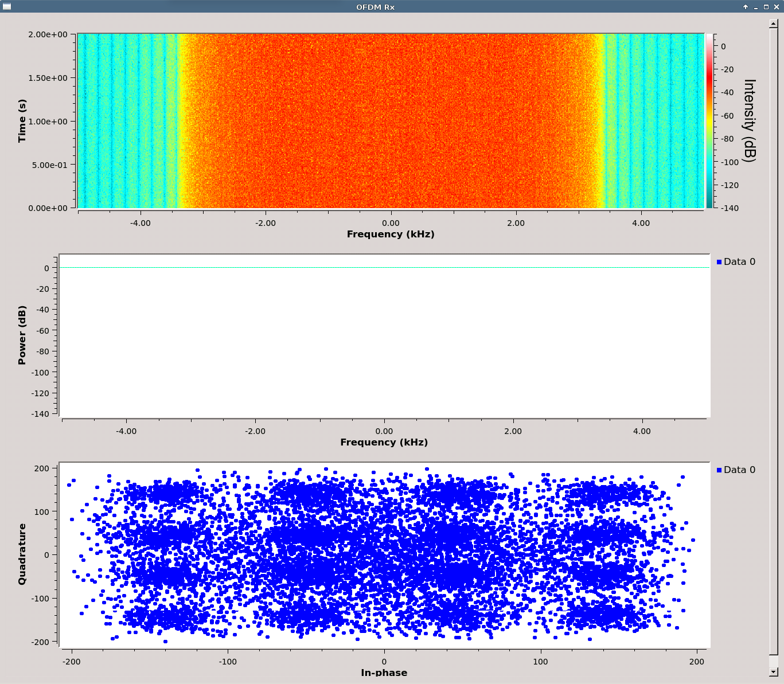Click the waterfall 'Time (s)' axis label
Screen dimensions: 784x684
tap(22, 121)
